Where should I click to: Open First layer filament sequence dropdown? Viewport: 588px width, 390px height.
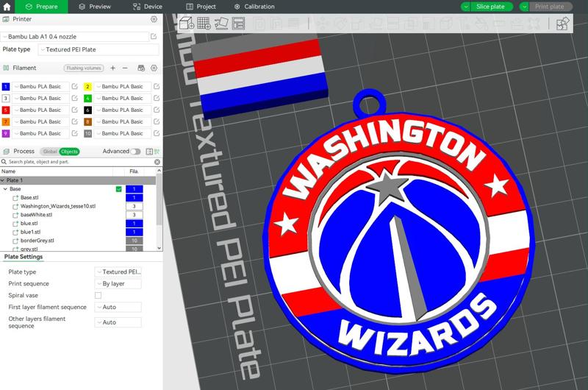click(118, 307)
